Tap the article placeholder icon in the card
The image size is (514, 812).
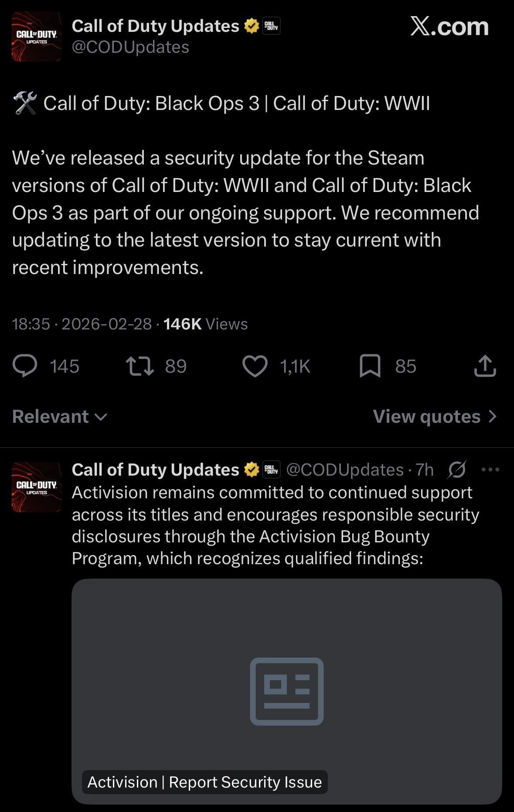[287, 691]
